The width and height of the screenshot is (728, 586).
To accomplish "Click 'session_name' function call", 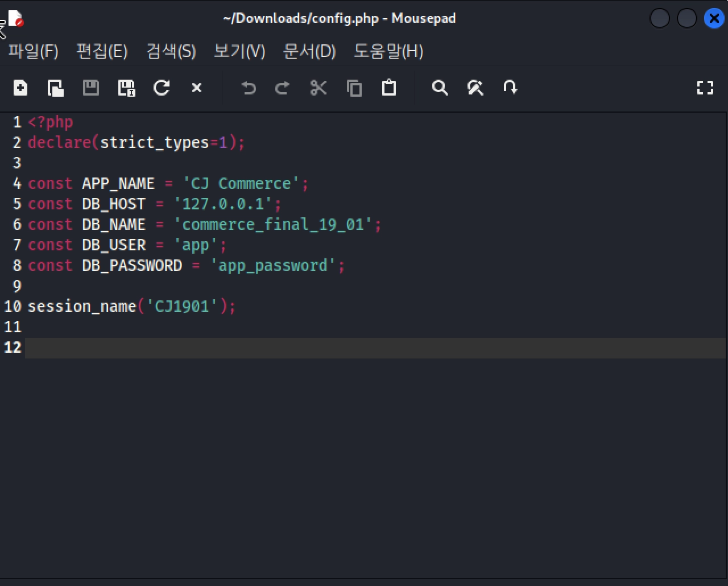I will click(x=82, y=307).
